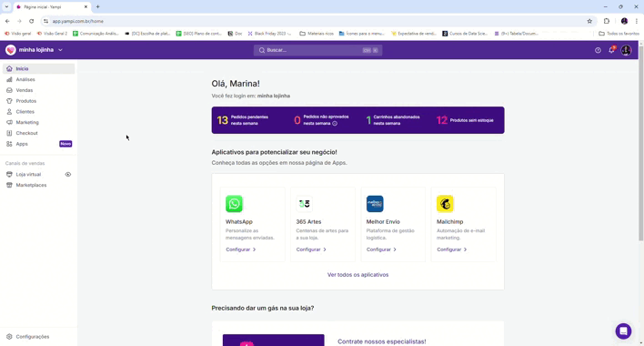Screen dimensions: 644x346
Task: Click the Mailchimp app icon
Action: (x=445, y=204)
